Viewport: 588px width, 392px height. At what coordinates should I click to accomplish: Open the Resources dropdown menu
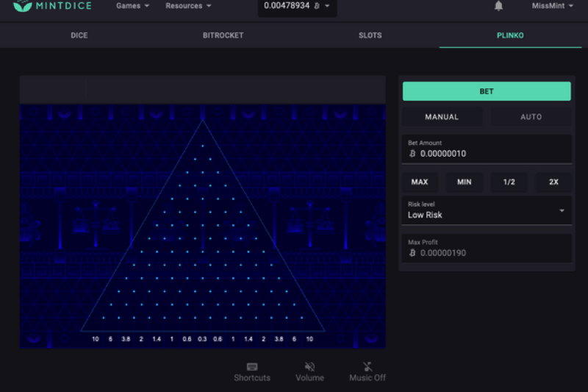(x=188, y=6)
